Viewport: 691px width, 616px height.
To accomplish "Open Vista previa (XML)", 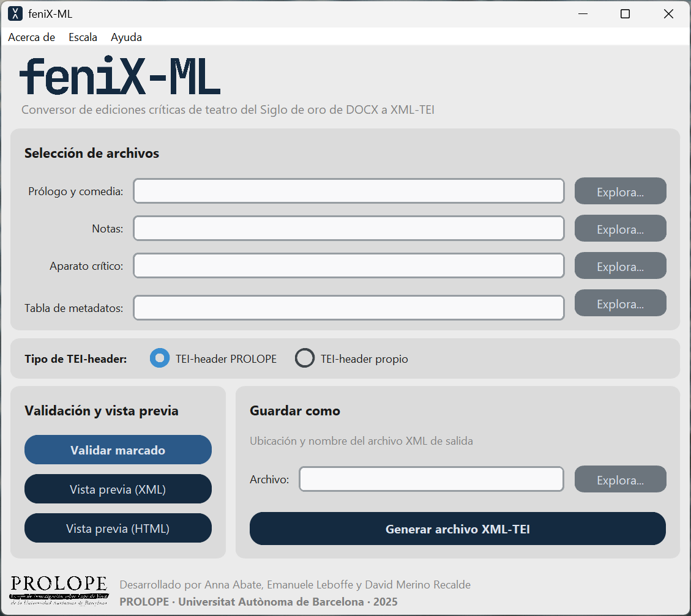I will click(118, 489).
